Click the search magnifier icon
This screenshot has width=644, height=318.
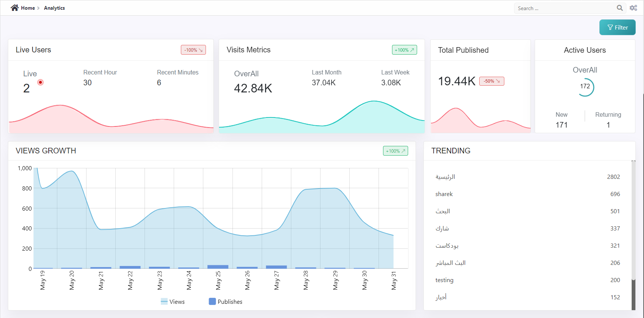click(x=620, y=8)
